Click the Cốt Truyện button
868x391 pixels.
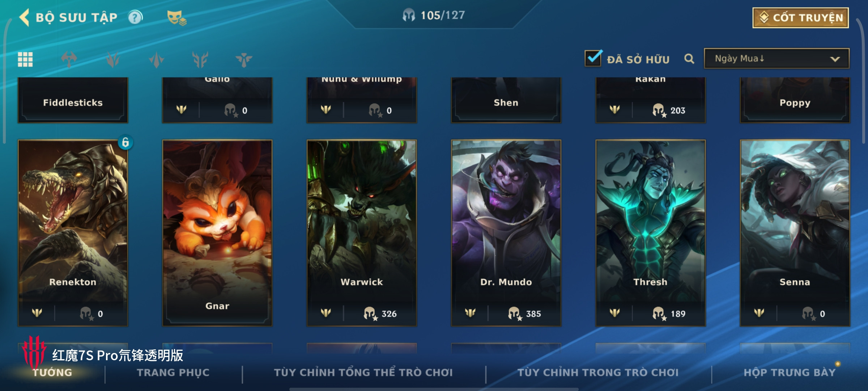[800, 18]
